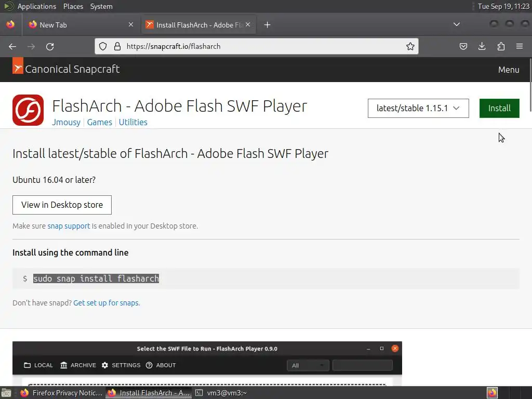Go back with the browser back arrow

coord(12,46)
